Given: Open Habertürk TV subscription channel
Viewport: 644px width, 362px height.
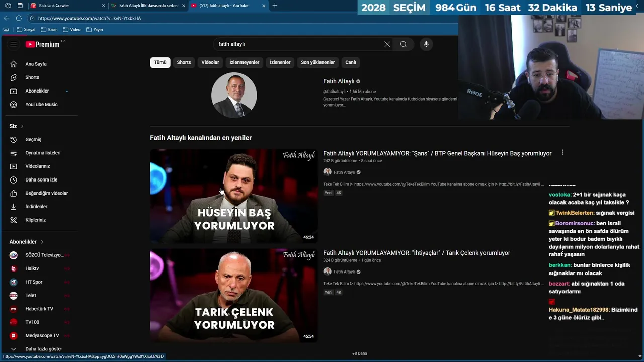Looking at the screenshot, I should click(39, 309).
